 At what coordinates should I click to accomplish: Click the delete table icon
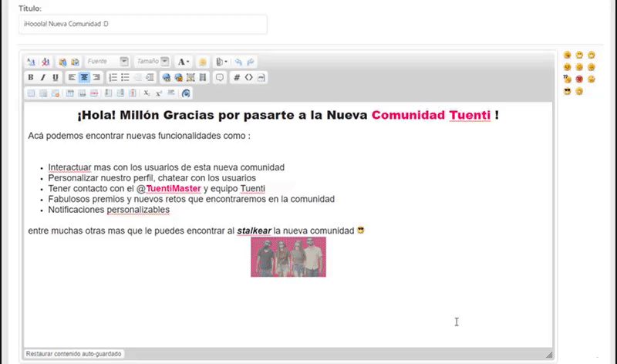(56, 93)
